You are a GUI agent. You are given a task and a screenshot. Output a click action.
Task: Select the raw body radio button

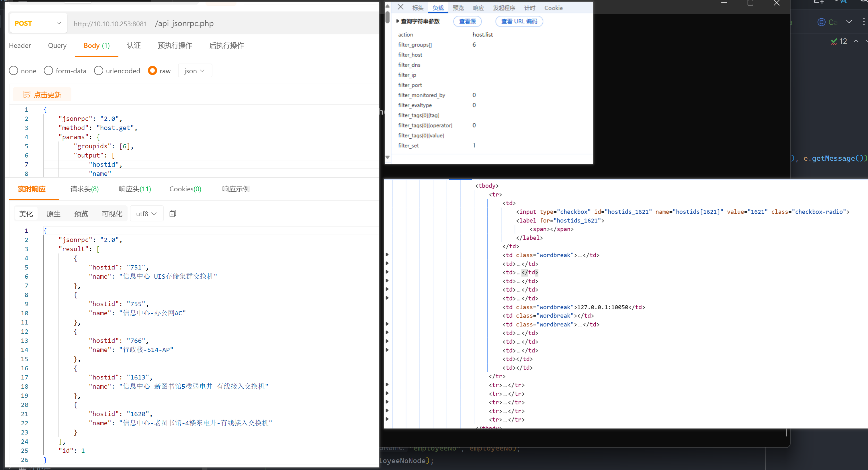pos(152,71)
